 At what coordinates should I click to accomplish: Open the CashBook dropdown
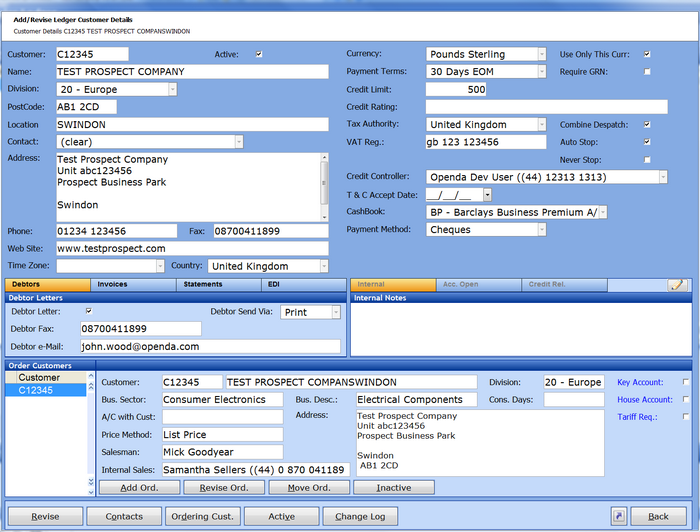click(x=603, y=212)
